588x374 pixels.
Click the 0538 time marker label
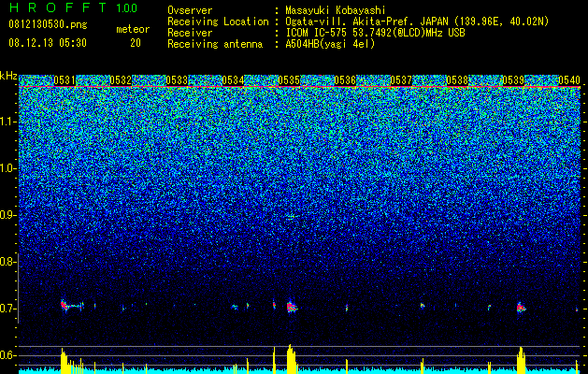(457, 80)
